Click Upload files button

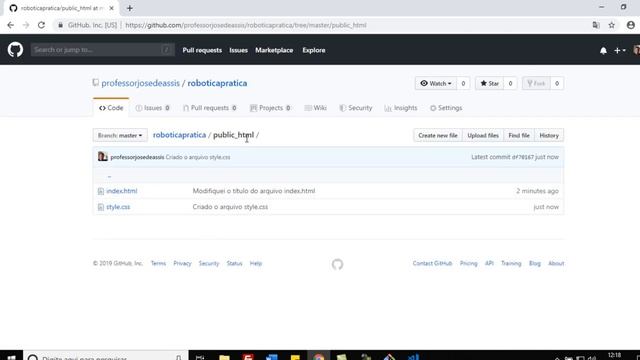pyautogui.click(x=483, y=135)
